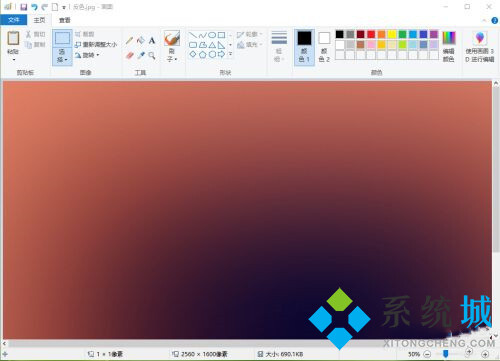Pick the green swatch in top row

pyautogui.click(x=402, y=34)
